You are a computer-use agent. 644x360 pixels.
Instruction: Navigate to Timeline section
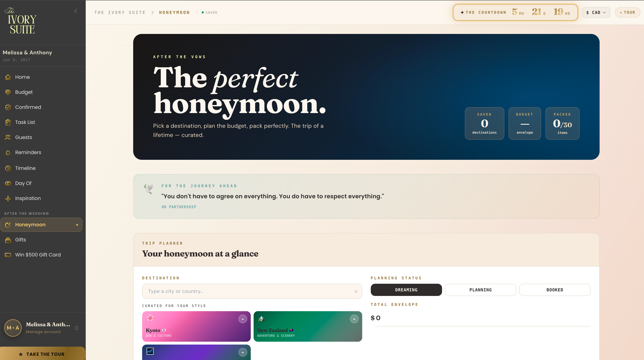coord(41,168)
